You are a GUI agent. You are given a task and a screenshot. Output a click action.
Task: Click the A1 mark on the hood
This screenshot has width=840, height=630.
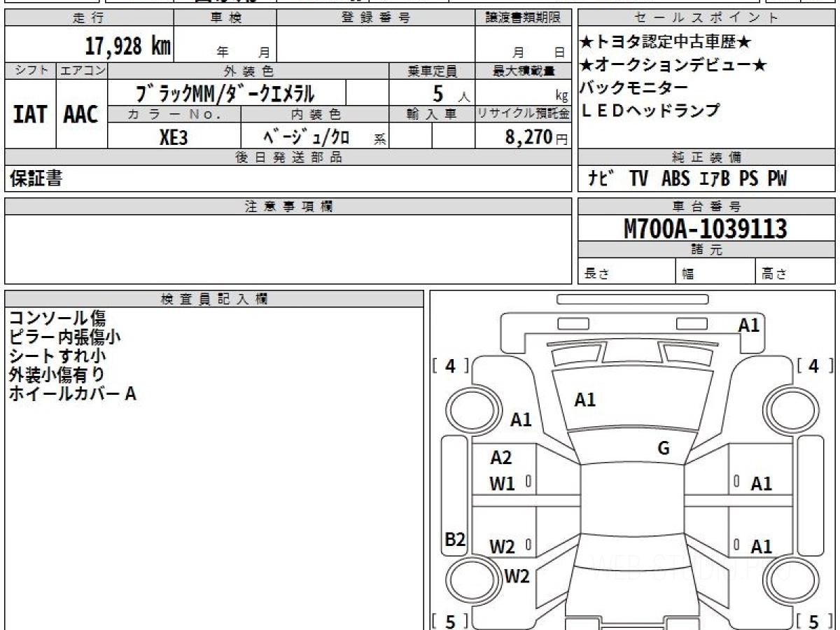tap(585, 400)
